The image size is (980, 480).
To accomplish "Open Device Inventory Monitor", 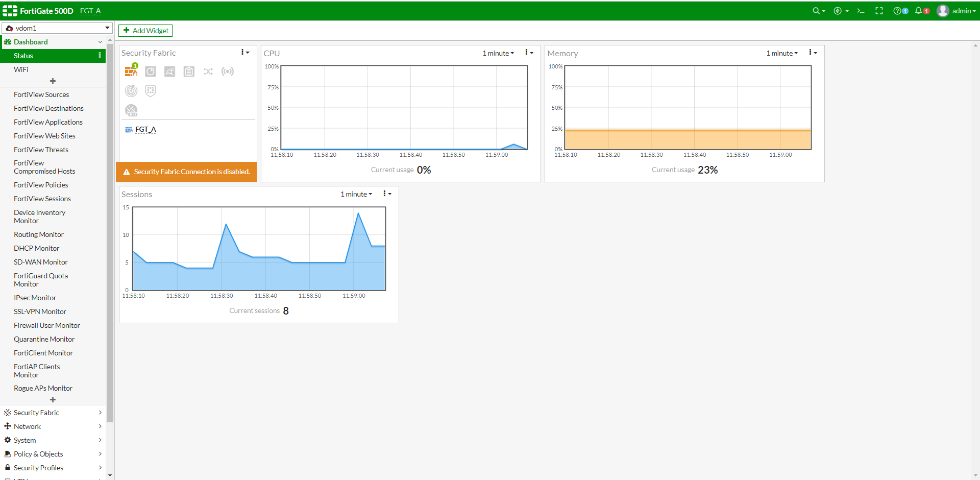I will pos(53,217).
